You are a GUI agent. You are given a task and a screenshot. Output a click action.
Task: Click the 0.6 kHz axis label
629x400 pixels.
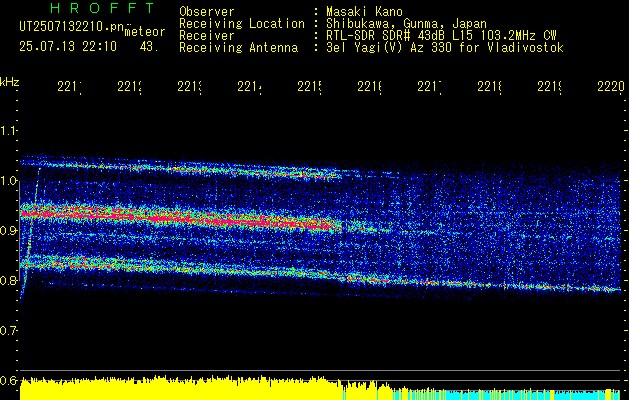pos(8,380)
